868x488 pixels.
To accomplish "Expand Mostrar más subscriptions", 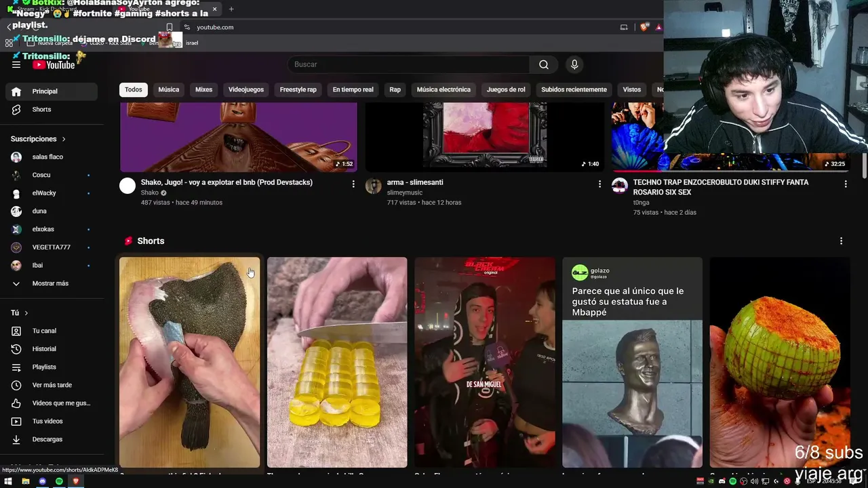I will pos(52,283).
